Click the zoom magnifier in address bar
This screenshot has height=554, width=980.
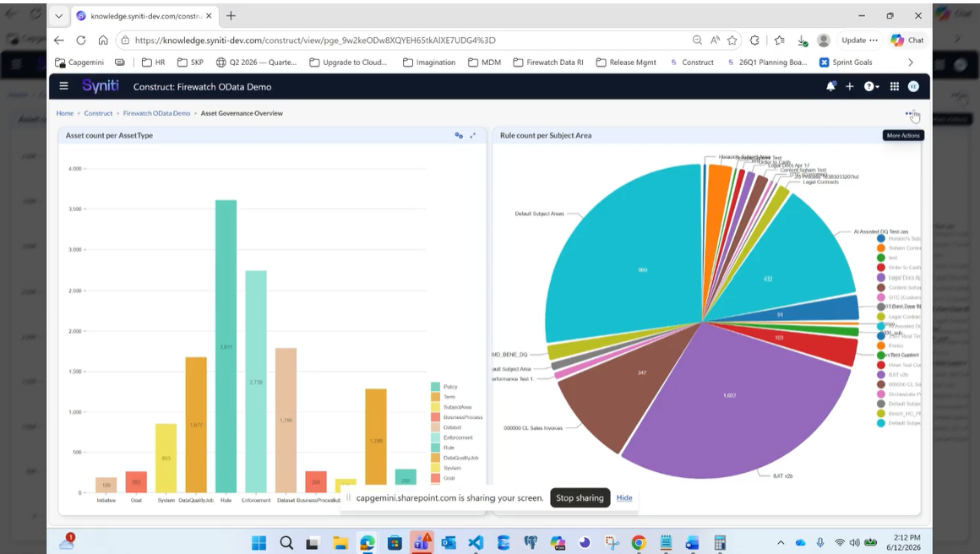pos(697,40)
